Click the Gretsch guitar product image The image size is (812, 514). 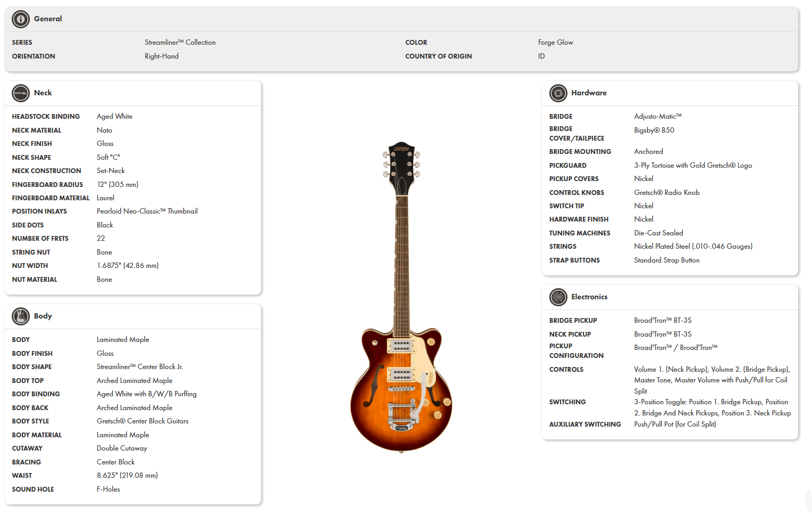(x=401, y=297)
